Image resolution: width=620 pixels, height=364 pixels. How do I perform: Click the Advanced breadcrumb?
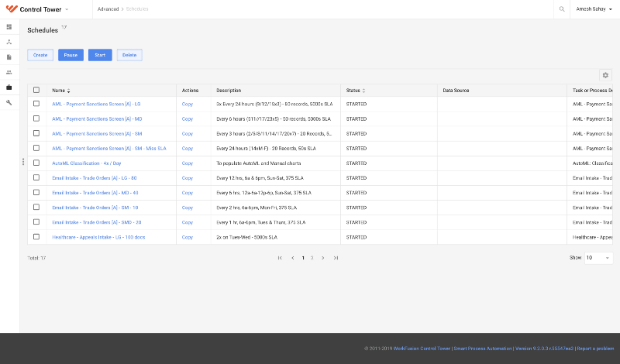[108, 9]
